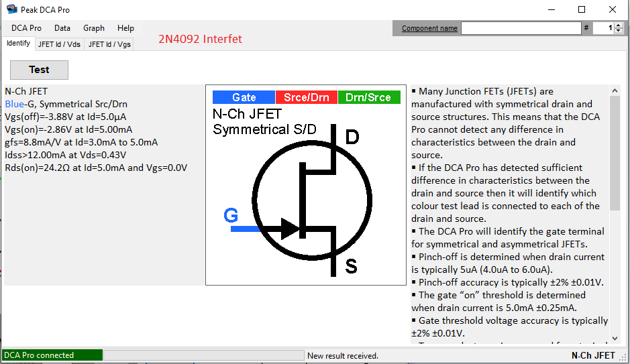The image size is (630, 364).
Task: Click the gfs=8.8mA/V result line
Action: (x=81, y=143)
